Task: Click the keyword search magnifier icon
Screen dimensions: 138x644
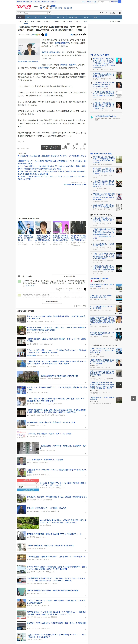Action: pyautogui.click(x=49, y=13)
